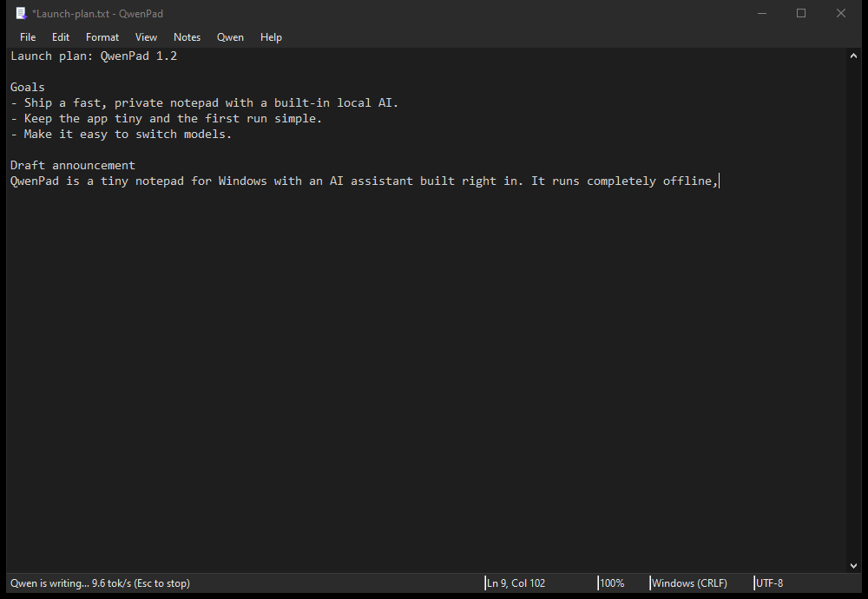Viewport: 868px width, 599px height.
Task: Click the 100% zoom status entry
Action: (612, 583)
